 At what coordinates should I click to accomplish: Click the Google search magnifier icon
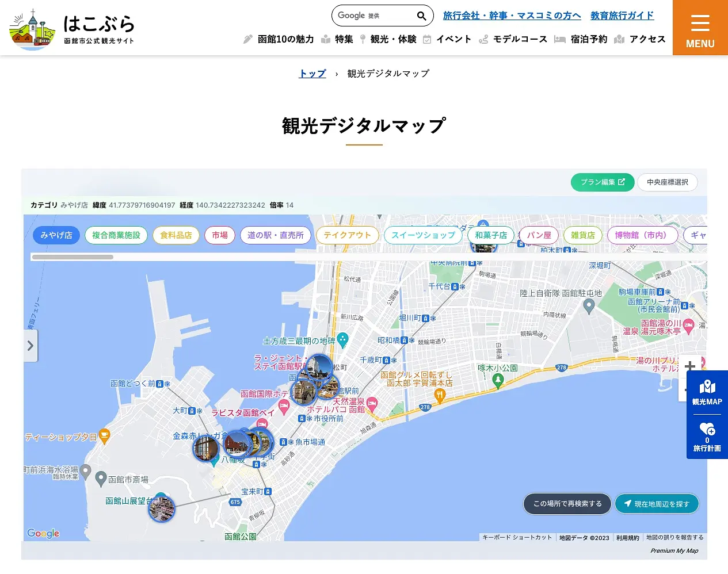point(421,16)
